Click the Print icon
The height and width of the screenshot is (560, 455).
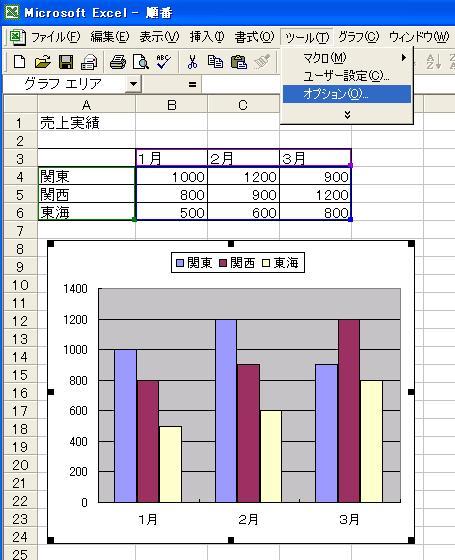tap(118, 62)
